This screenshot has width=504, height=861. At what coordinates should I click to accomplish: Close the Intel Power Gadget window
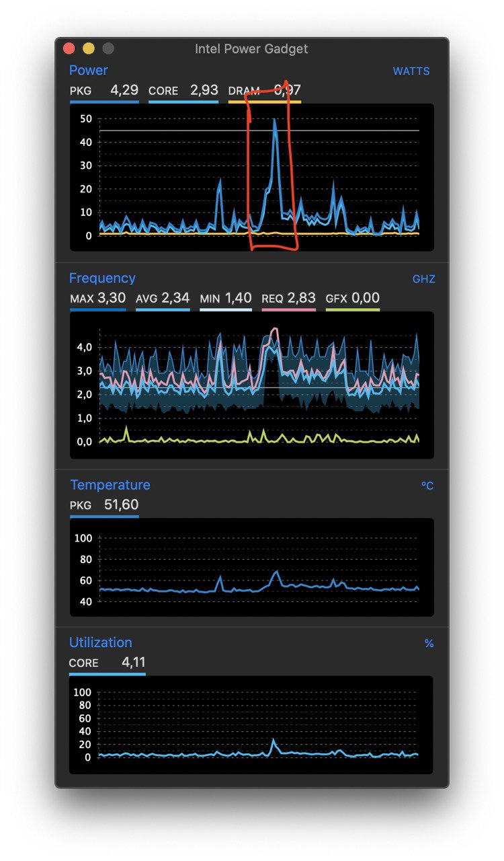tap(69, 48)
